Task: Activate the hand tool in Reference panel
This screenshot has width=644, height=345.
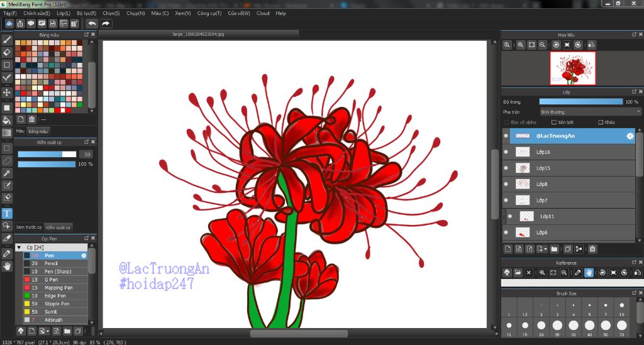Action: [x=589, y=272]
